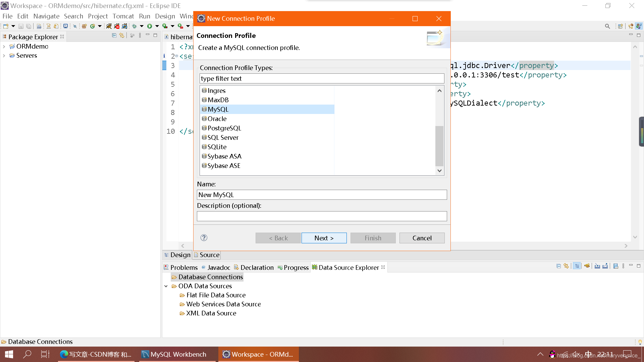Open the File menu
644x362 pixels.
coord(7,16)
